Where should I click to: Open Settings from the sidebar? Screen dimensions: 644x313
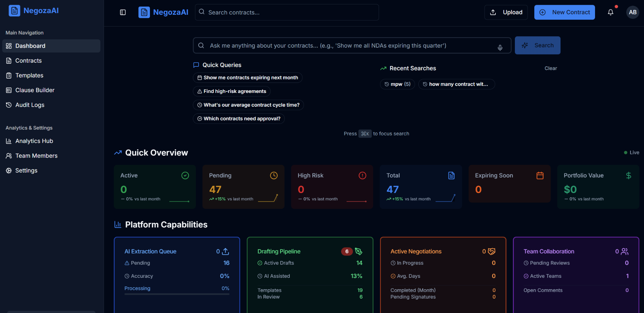click(51, 170)
